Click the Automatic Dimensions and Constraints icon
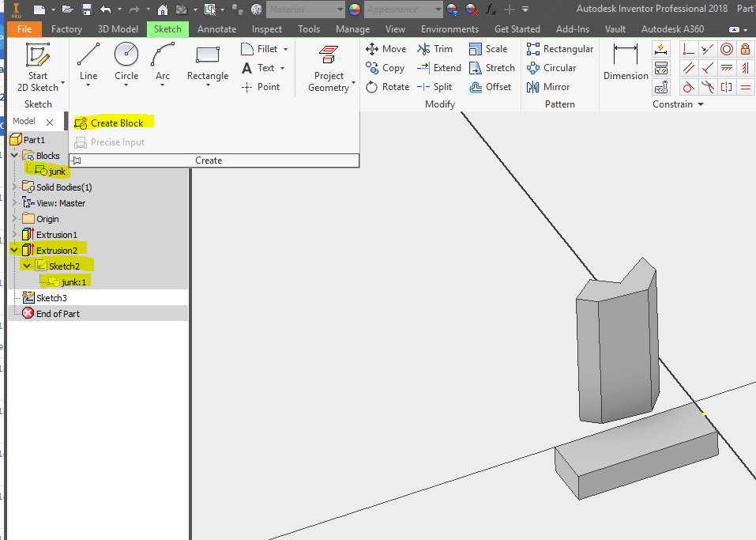This screenshot has width=756, height=540. click(x=661, y=49)
